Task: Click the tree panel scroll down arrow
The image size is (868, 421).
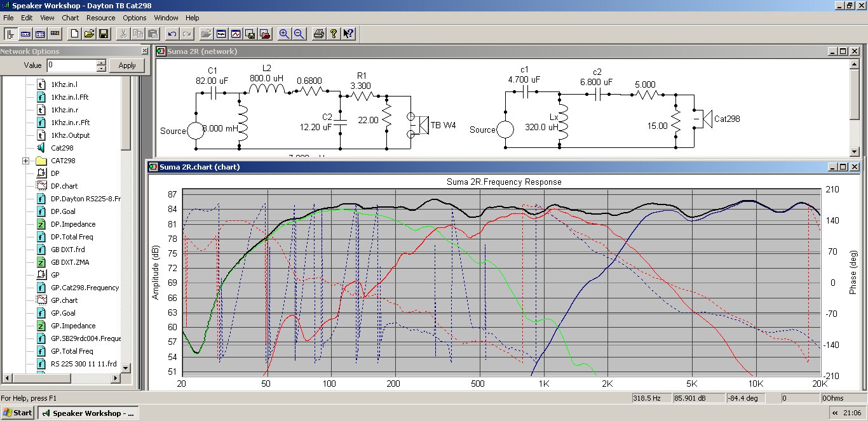Action: pyautogui.click(x=125, y=368)
